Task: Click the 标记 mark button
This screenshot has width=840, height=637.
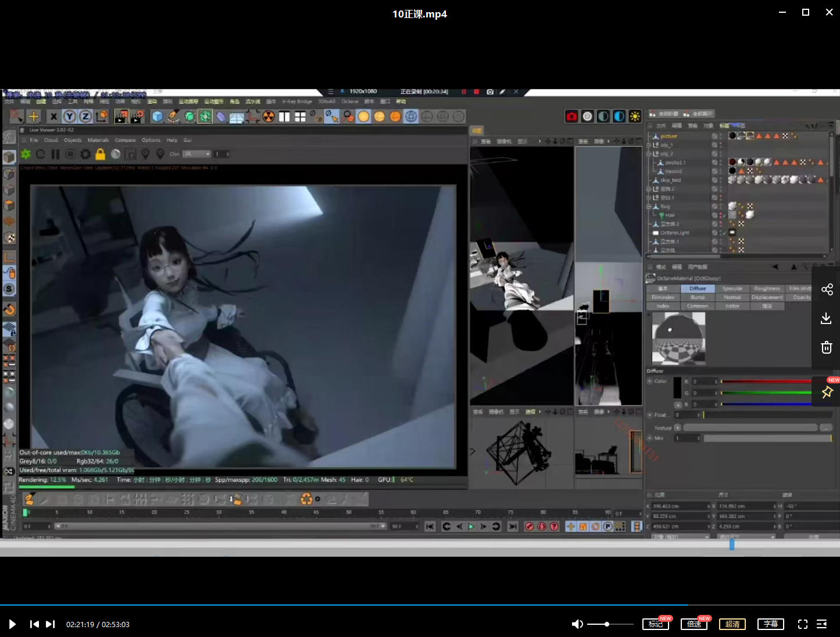Action: (655, 624)
